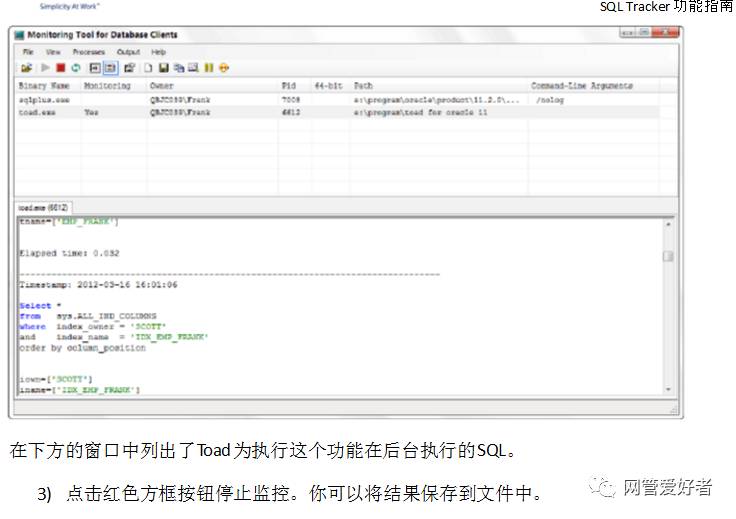
Task: Click the scroll up arrow of output pane
Action: (x=668, y=224)
